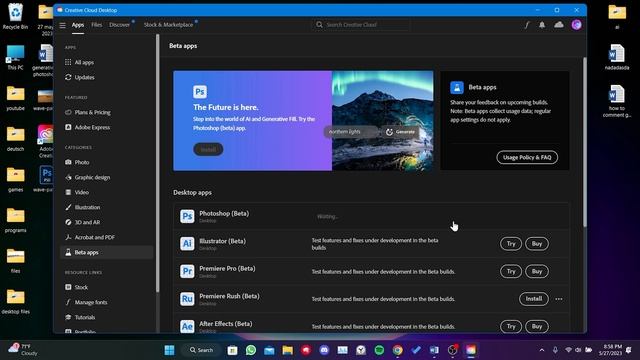
Task: Open Spotify from the taskbar
Action: tap(379, 350)
